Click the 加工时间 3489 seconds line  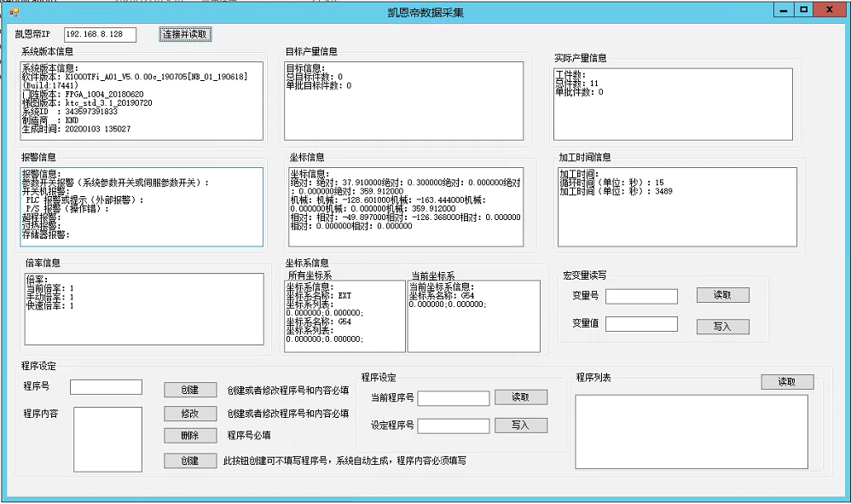616,191
